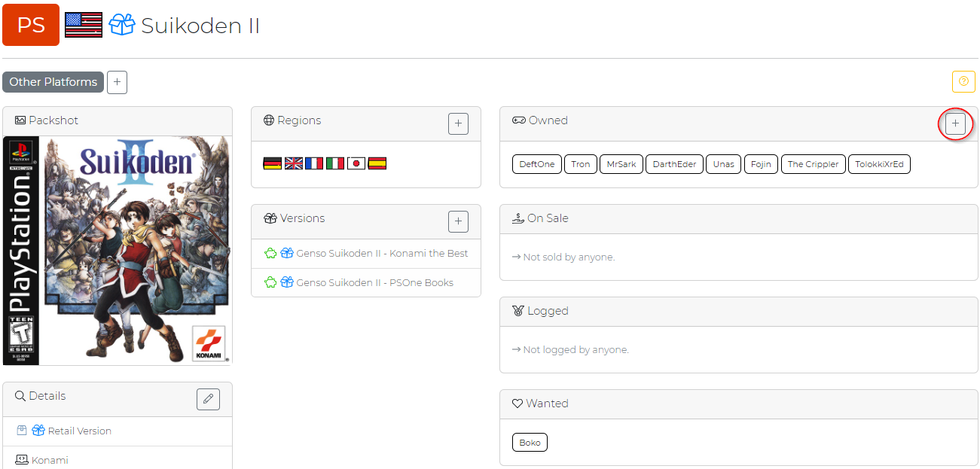Click the Konami publisher detail row
Viewport: 980px width, 469px height.
pos(118,460)
